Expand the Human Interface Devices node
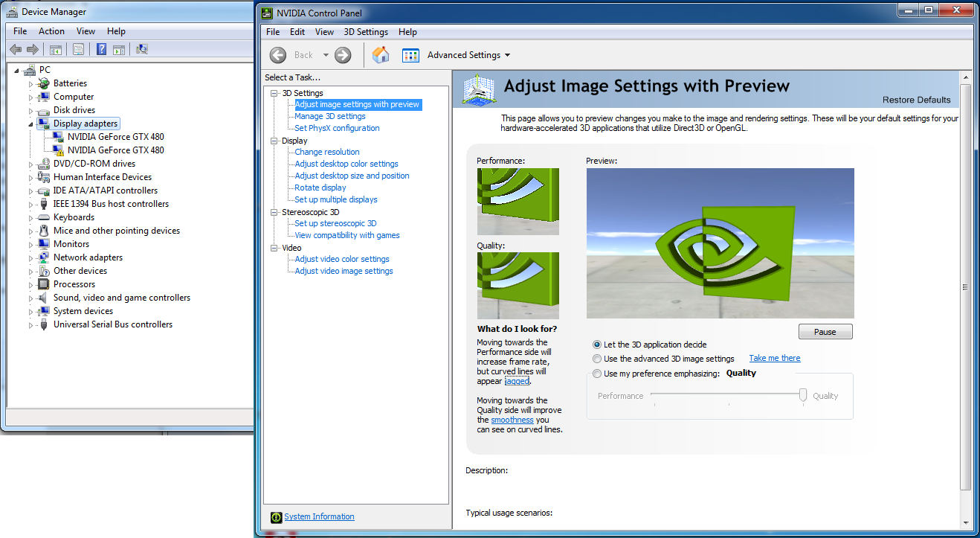 [x=31, y=178]
